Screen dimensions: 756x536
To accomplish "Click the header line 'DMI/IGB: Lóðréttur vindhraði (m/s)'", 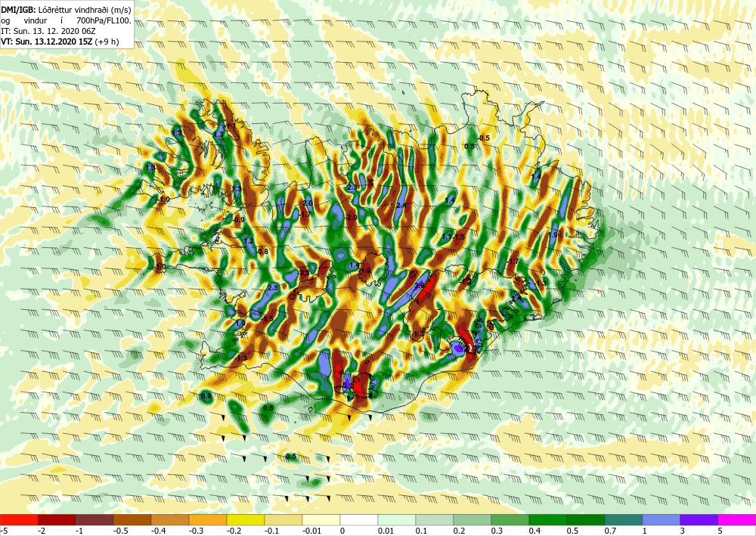I will click(66, 10).
